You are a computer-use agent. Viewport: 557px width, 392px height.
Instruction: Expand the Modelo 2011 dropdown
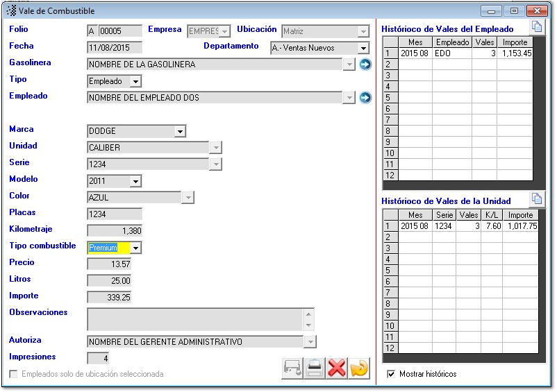135,181
